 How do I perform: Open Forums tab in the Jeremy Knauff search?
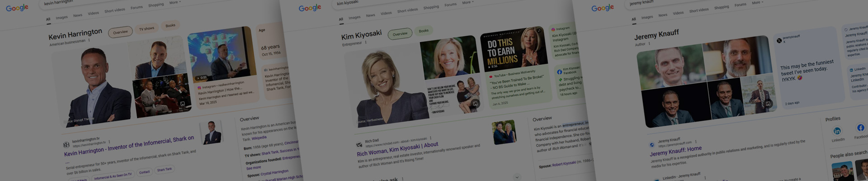click(741, 5)
